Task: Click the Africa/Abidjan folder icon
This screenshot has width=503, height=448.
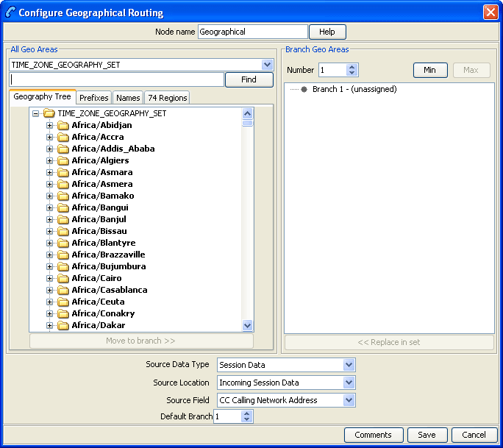Action: tap(63, 125)
